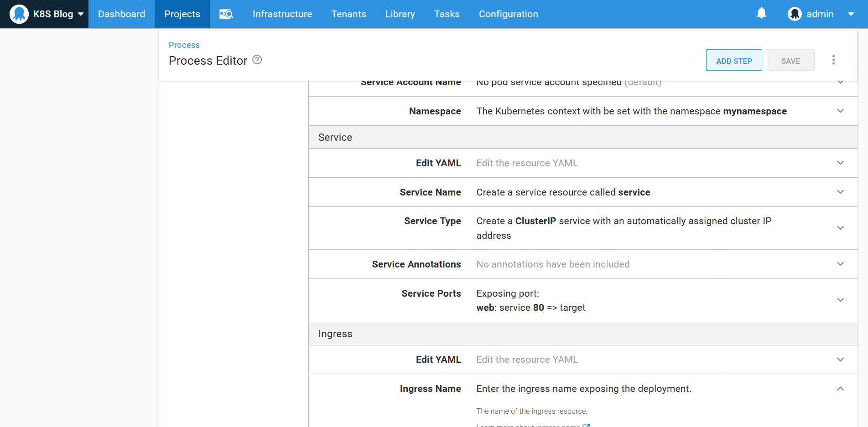Expand the Service Name row
The height and width of the screenshot is (427, 868).
[840, 192]
